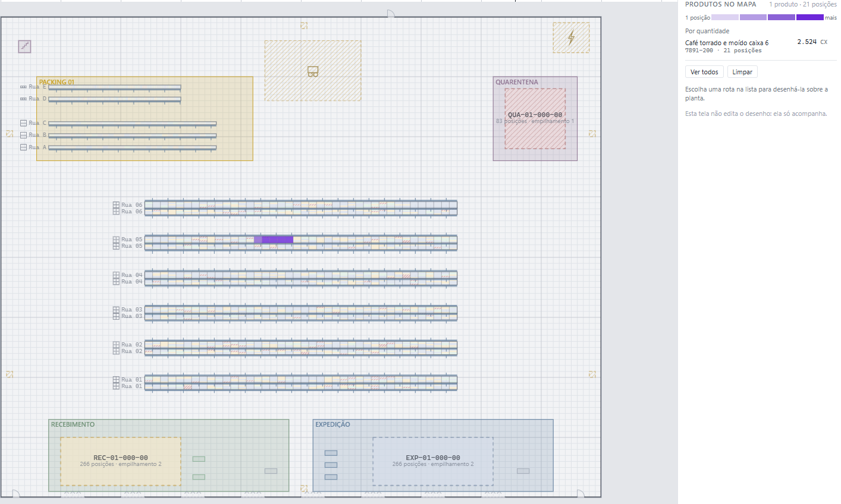Click the upper green dock in Recebimento
841x504 pixels.
tap(199, 459)
